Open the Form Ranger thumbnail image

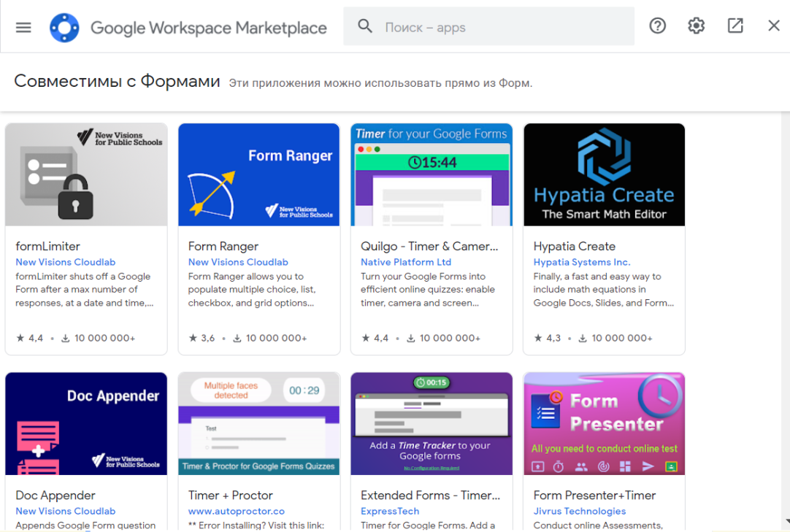coord(259,175)
